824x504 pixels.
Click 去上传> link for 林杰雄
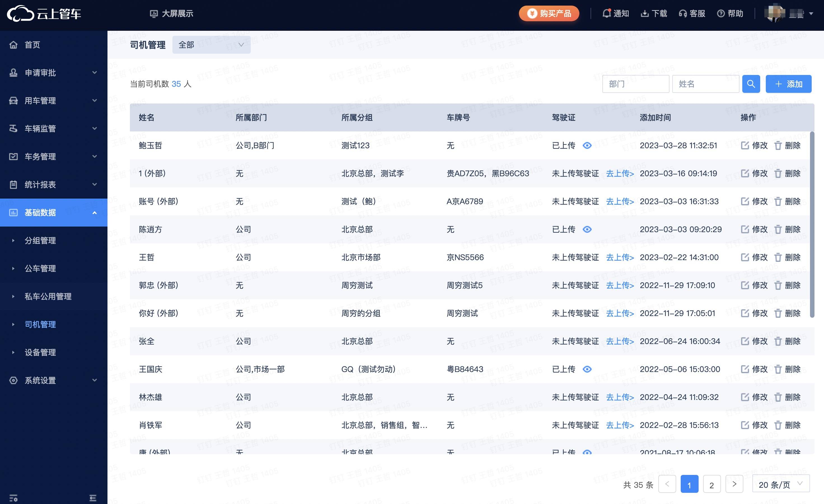[620, 397]
